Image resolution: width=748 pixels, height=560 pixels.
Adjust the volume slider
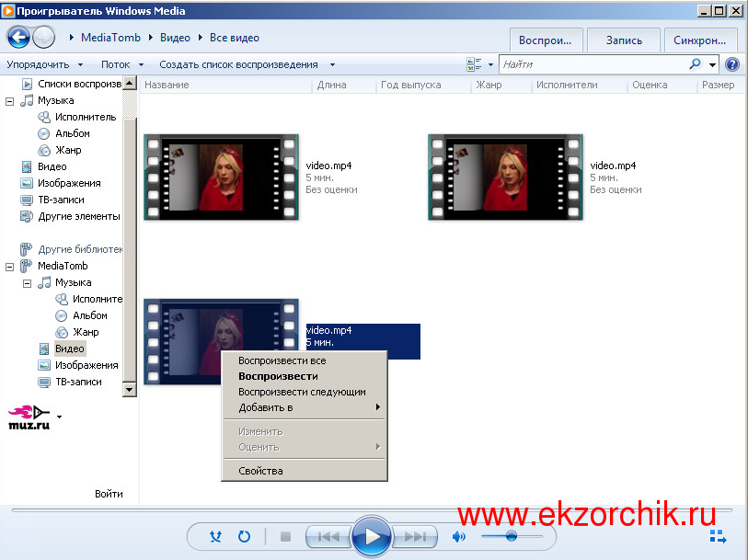point(512,536)
